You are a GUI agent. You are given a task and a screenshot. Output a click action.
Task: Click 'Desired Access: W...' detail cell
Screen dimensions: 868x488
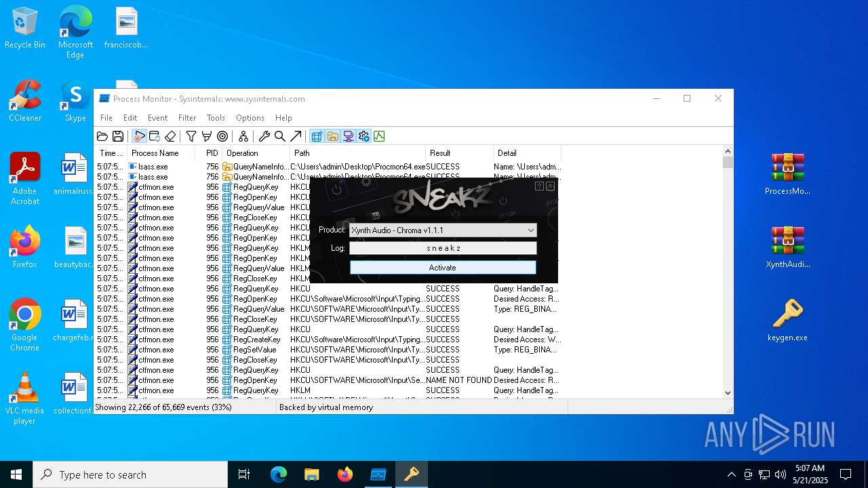[527, 340]
